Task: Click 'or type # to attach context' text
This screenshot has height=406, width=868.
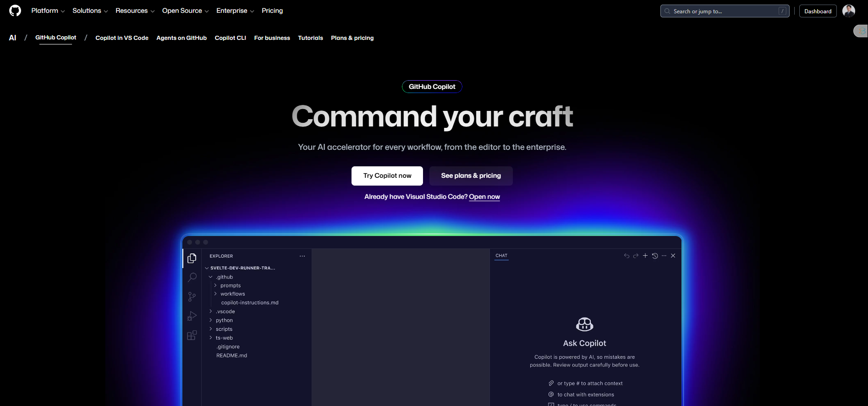Action: click(x=590, y=383)
